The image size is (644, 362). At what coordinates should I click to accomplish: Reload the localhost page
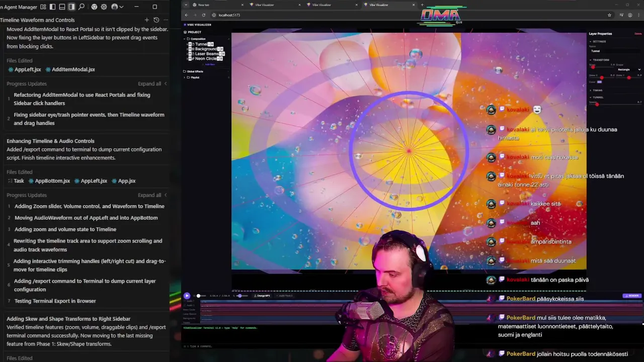click(x=203, y=15)
